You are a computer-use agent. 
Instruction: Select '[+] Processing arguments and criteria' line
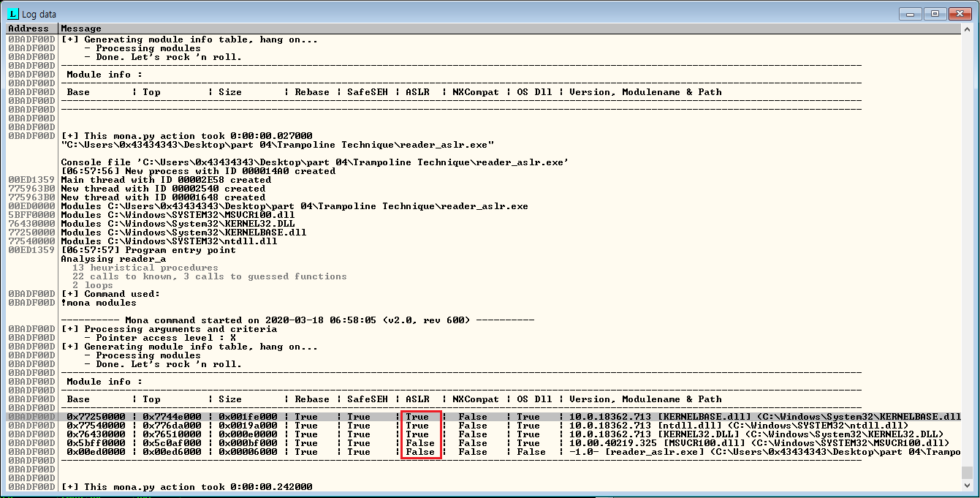169,329
